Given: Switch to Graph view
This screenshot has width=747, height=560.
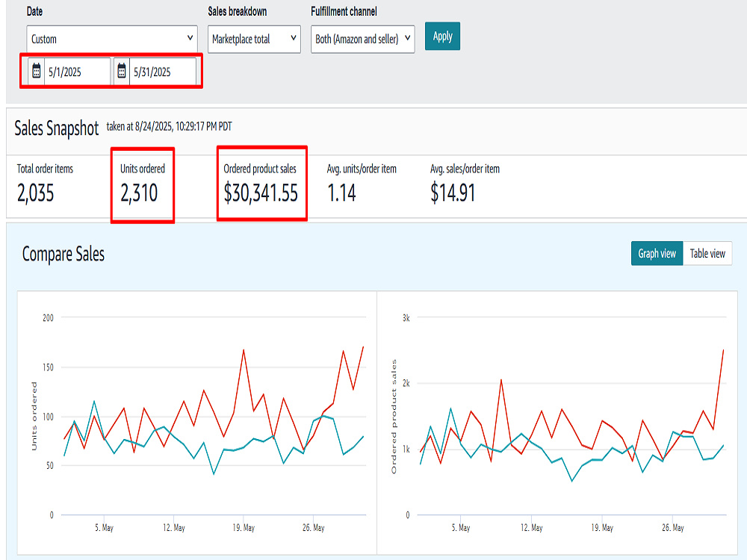Looking at the screenshot, I should point(657,253).
